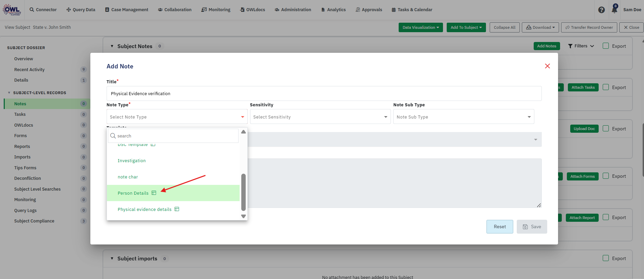Open the Note Sub Type dropdown
This screenshot has height=279, width=644.
coord(464,117)
